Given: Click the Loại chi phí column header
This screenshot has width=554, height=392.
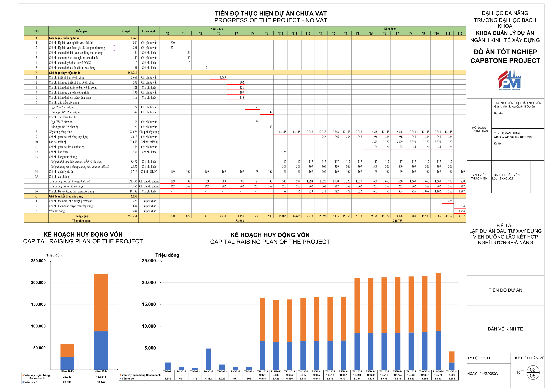Looking at the screenshot, I should tap(149, 31).
